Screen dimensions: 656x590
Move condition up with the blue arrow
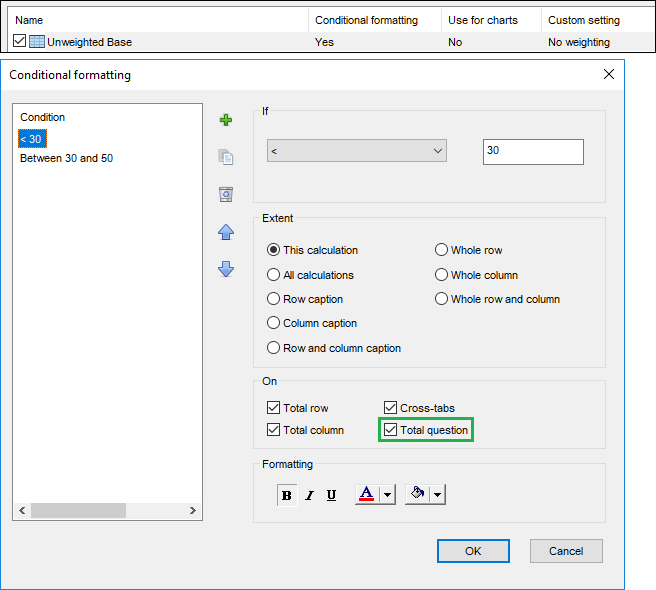point(226,232)
